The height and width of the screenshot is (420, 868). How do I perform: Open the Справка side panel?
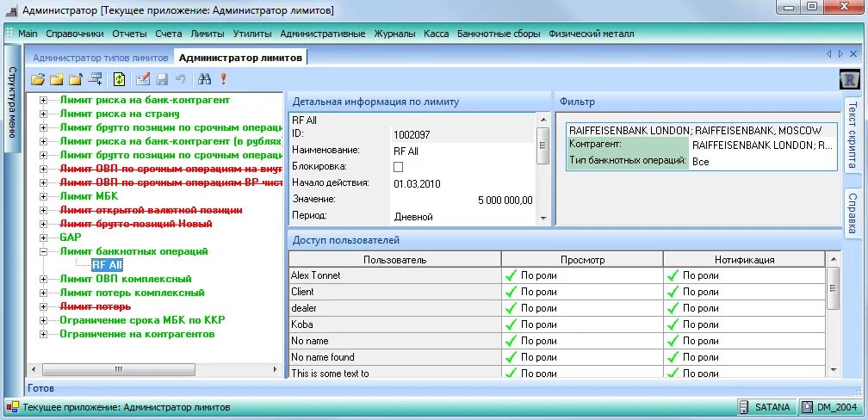[x=852, y=213]
